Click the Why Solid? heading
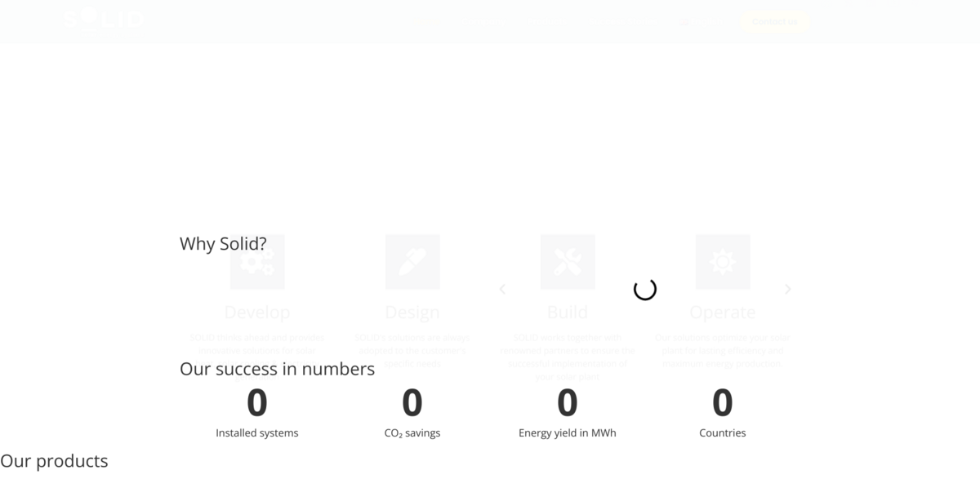 [x=223, y=244]
